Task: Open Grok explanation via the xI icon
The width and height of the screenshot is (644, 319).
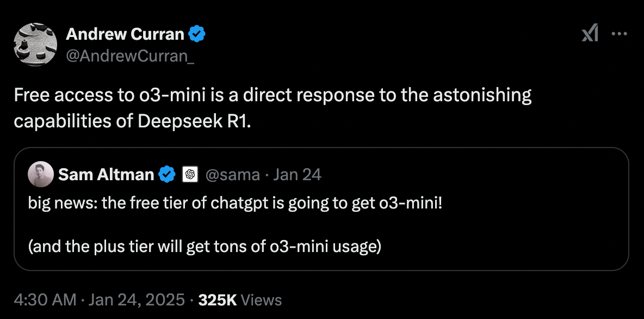Action: click(x=590, y=33)
